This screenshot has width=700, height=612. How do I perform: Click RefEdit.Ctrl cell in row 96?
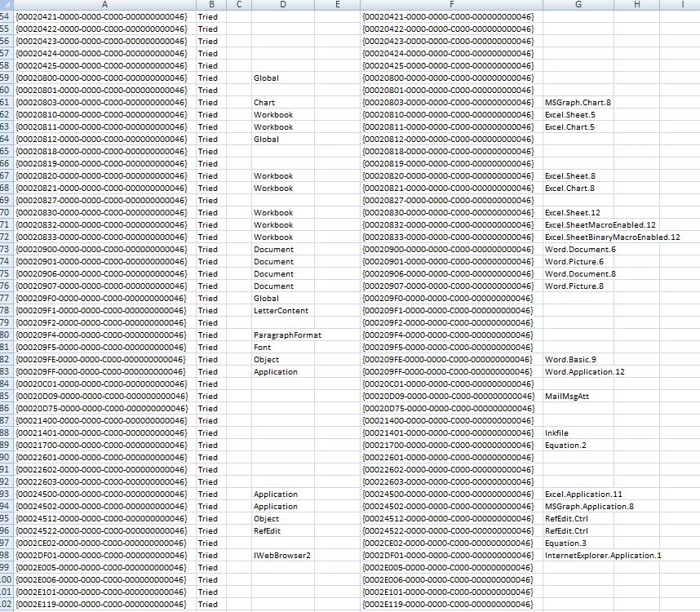pyautogui.click(x=578, y=530)
